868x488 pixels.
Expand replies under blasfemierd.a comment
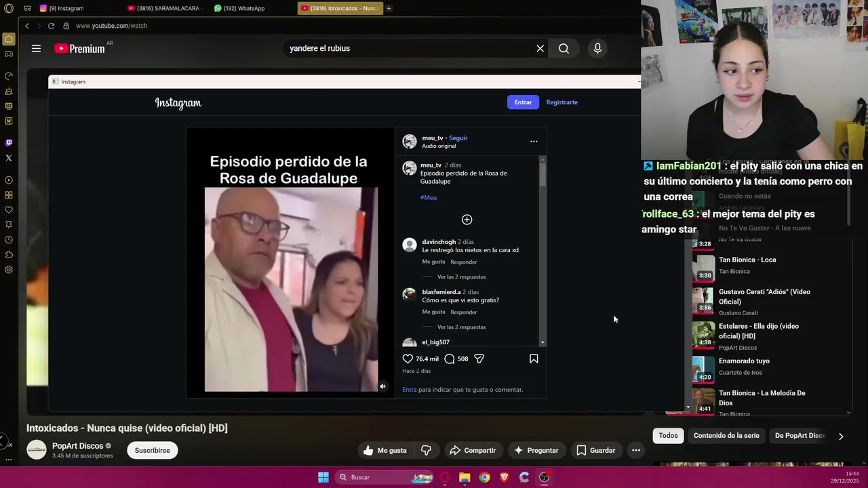[461, 327]
